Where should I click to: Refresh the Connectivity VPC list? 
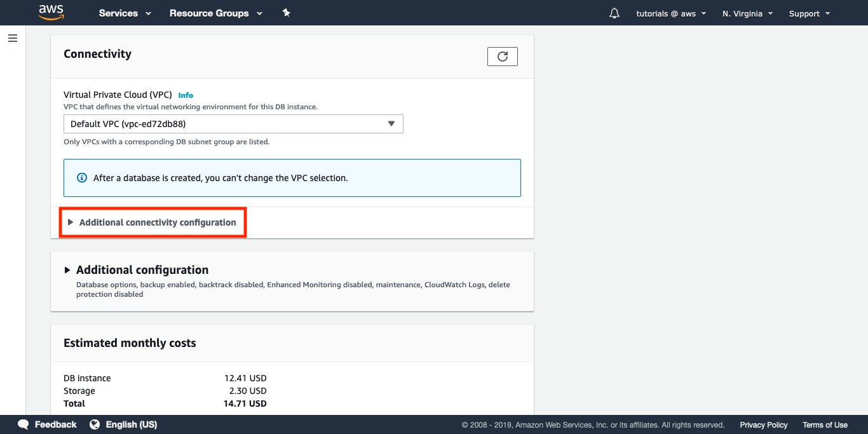pyautogui.click(x=502, y=57)
